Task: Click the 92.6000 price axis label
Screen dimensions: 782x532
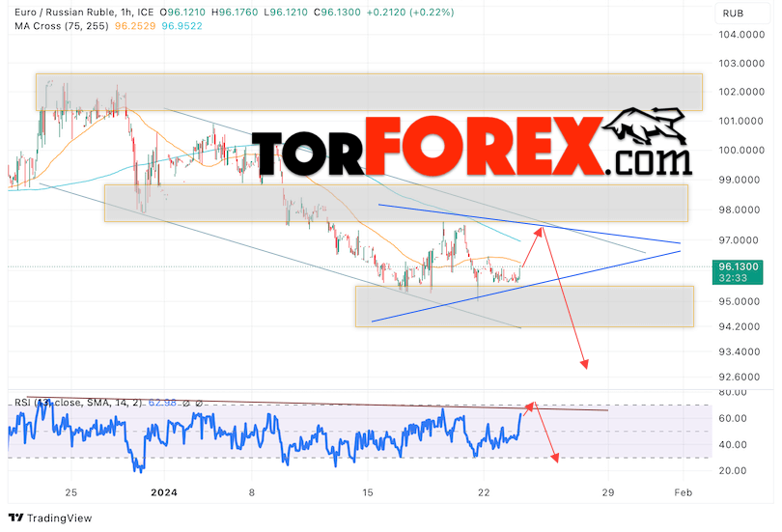Action: (741, 377)
